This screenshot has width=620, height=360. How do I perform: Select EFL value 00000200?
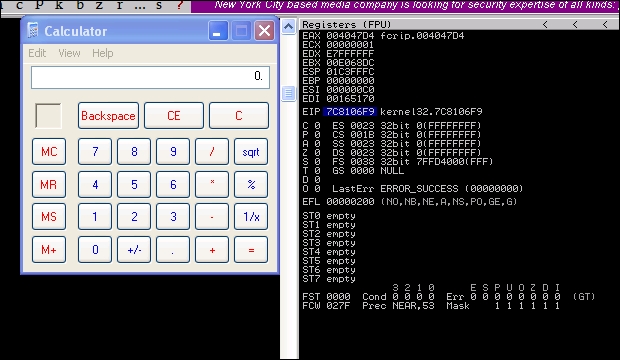click(350, 202)
